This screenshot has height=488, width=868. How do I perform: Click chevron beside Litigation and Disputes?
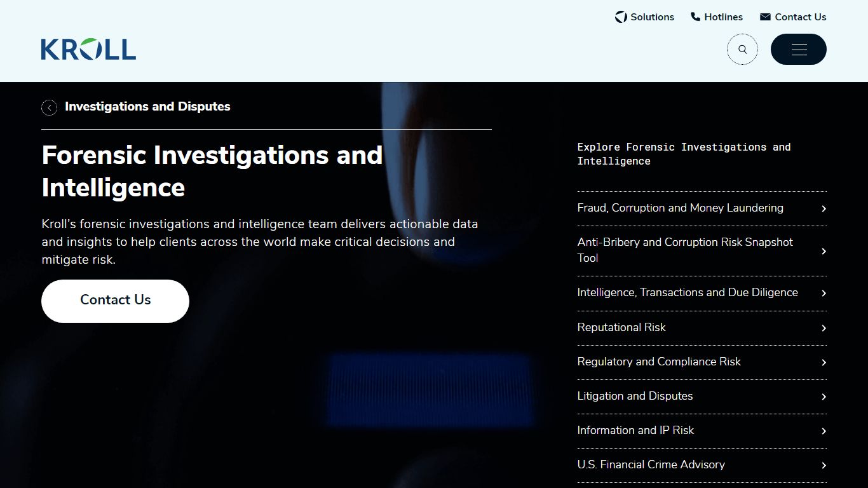[824, 396]
